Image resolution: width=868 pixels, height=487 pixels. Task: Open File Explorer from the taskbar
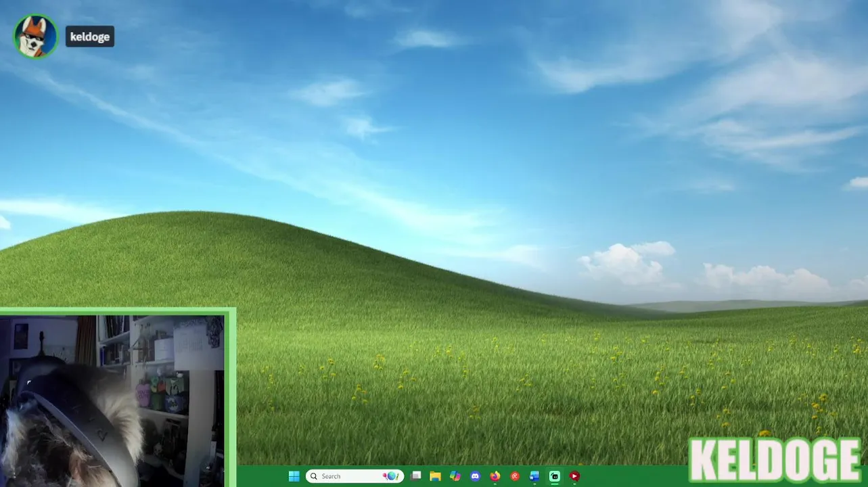pyautogui.click(x=436, y=476)
